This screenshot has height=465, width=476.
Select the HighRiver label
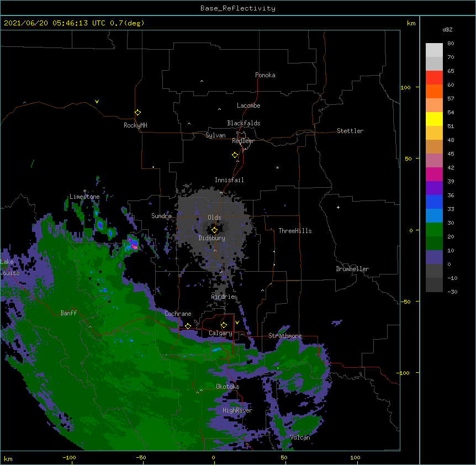coord(237,410)
